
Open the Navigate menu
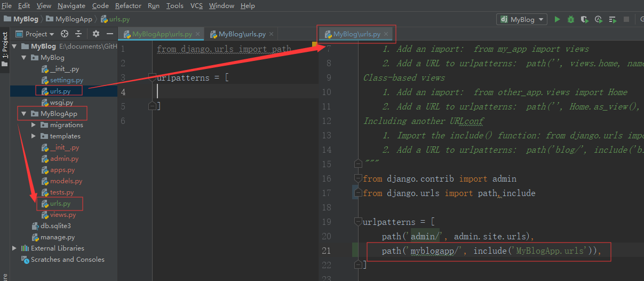pos(71,6)
